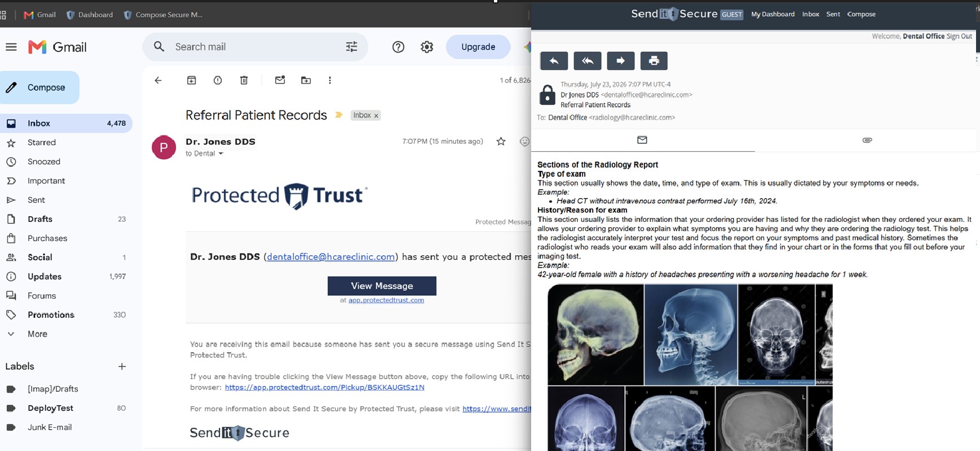Open the dentaloffice@hcareclinic.com link
This screenshot has height=451, width=980.
point(331,257)
